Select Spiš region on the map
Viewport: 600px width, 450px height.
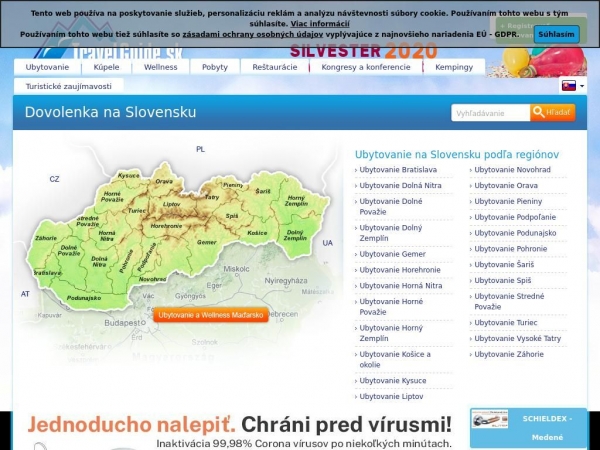[x=232, y=216]
